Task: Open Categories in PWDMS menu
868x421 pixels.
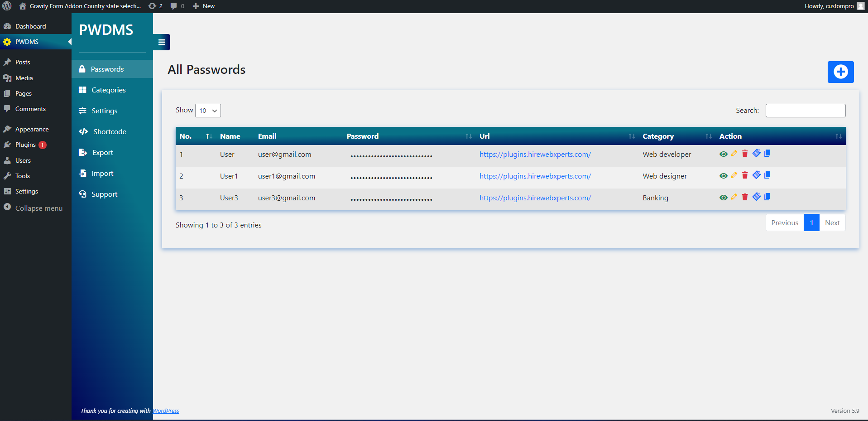Action: pyautogui.click(x=112, y=90)
